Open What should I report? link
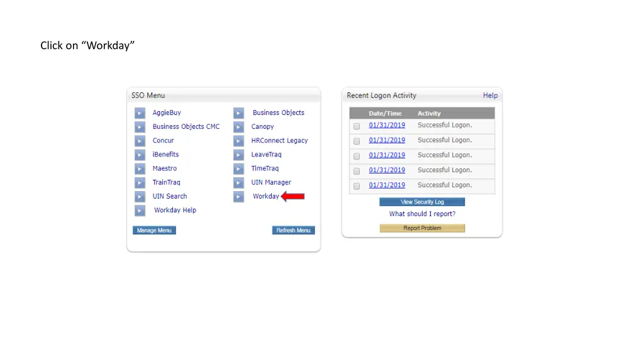This screenshot has height=362, width=644. [x=422, y=214]
